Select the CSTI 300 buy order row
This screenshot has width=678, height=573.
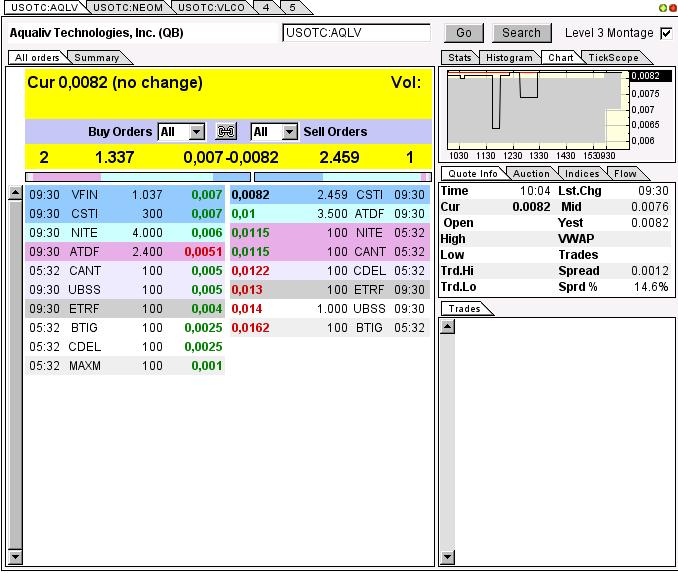[x=125, y=214]
